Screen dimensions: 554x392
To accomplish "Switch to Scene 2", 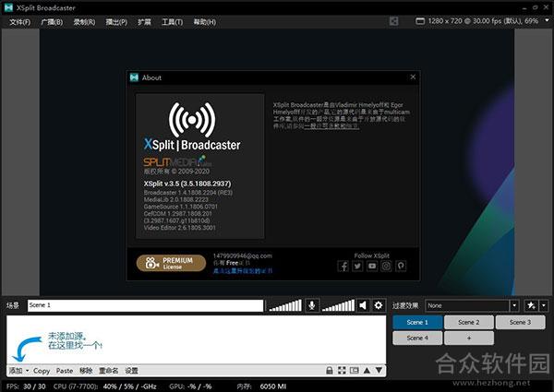I will pos(469,322).
